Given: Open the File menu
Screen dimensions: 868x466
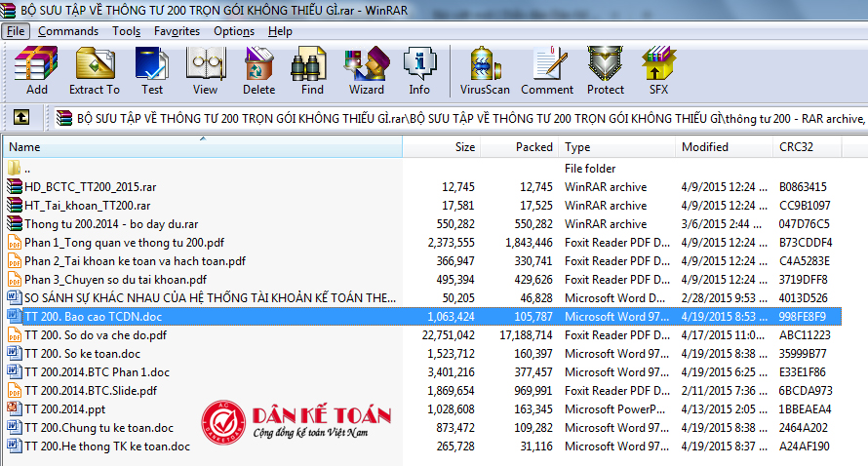Looking at the screenshot, I should point(16,31).
